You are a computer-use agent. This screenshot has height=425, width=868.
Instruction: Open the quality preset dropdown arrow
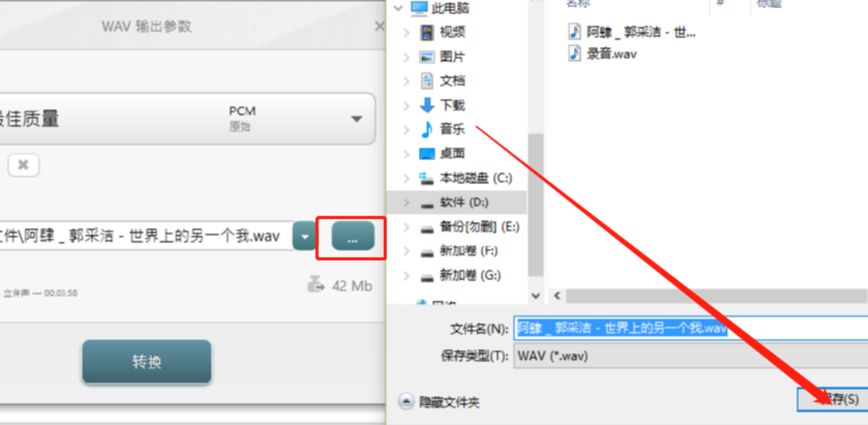[x=357, y=119]
